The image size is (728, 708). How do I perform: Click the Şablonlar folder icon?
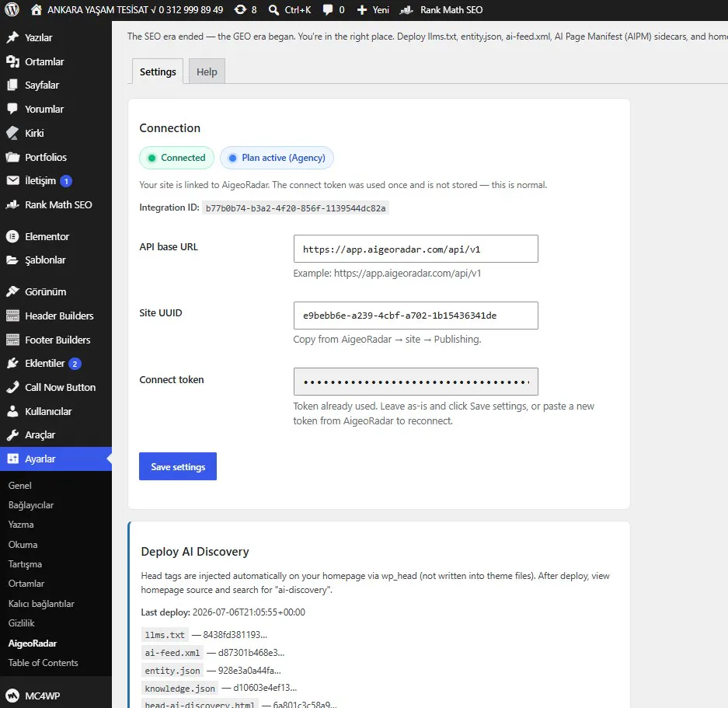[12, 260]
